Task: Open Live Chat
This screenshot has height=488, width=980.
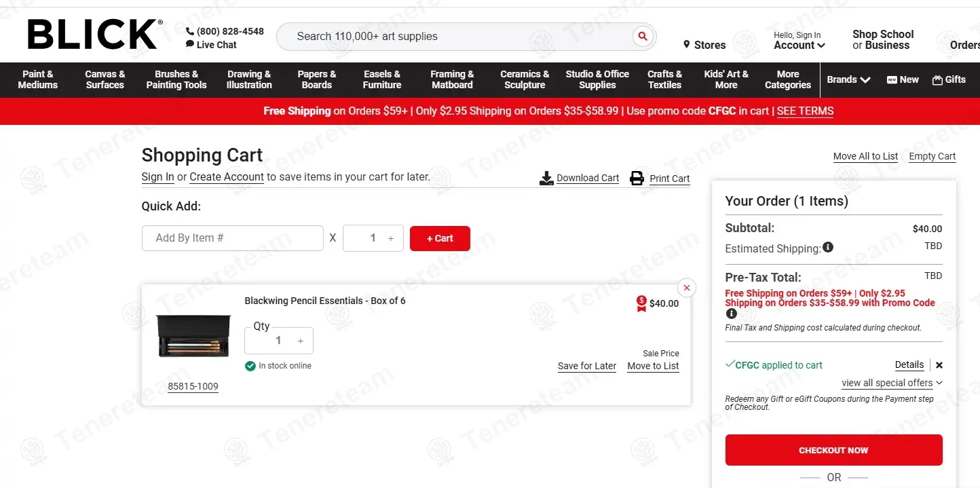Action: (211, 45)
